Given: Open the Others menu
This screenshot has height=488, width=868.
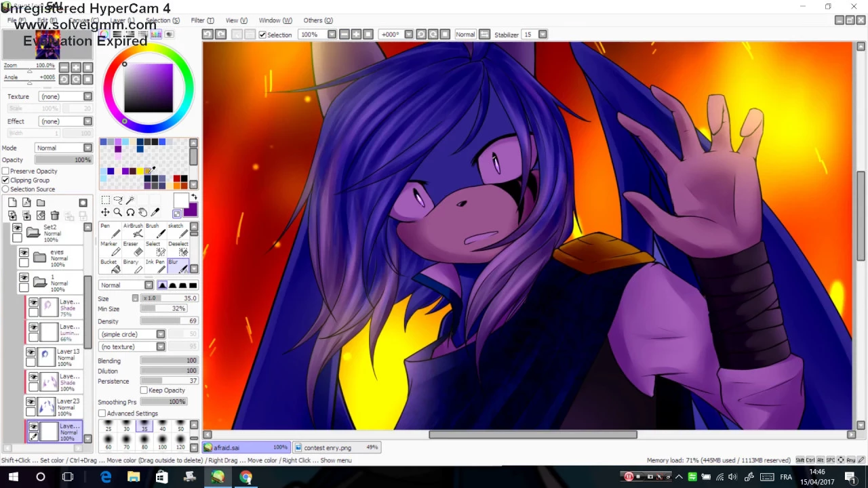Looking at the screenshot, I should click(318, 20).
